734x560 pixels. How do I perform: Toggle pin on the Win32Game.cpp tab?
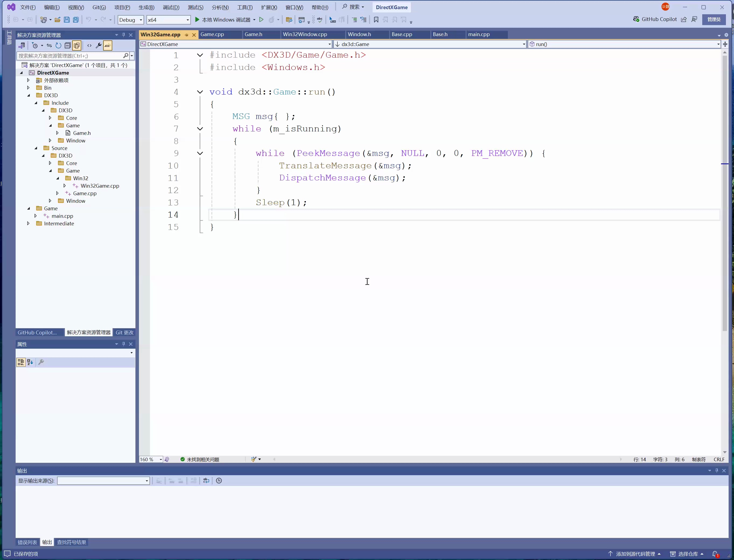pyautogui.click(x=187, y=35)
